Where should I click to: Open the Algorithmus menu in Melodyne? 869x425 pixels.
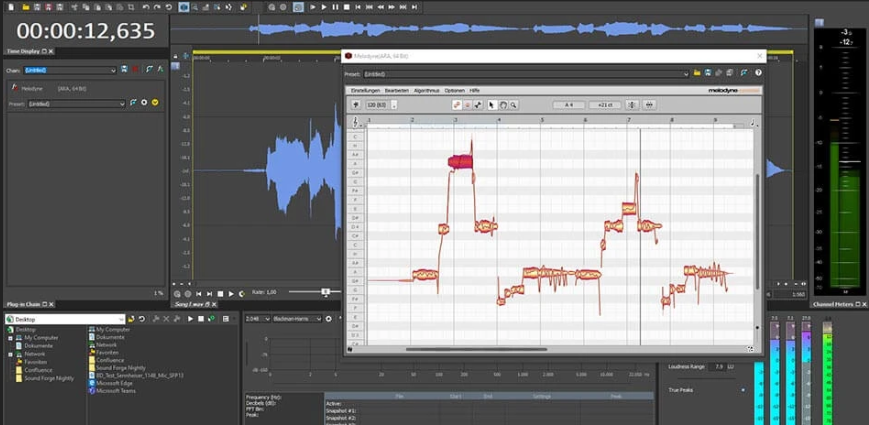[427, 91]
